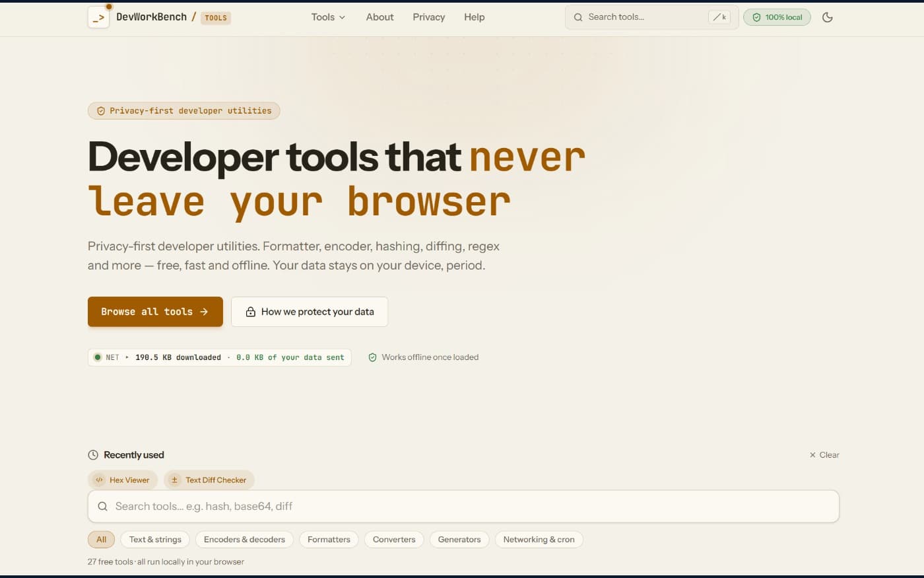Image resolution: width=924 pixels, height=578 pixels.
Task: Click the DevWorkBench terminal logo icon
Action: tap(98, 17)
